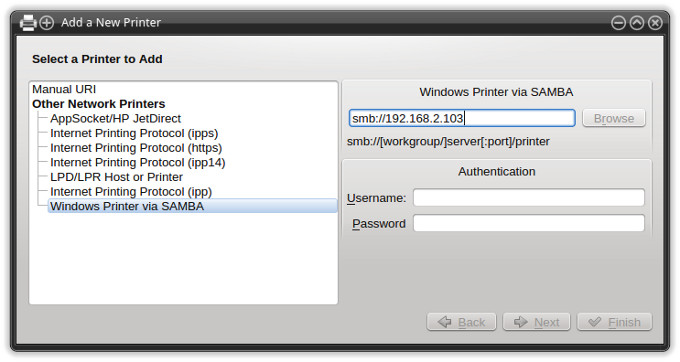Click the Authentication heading
This screenshot has width=680, height=362.
[497, 172]
